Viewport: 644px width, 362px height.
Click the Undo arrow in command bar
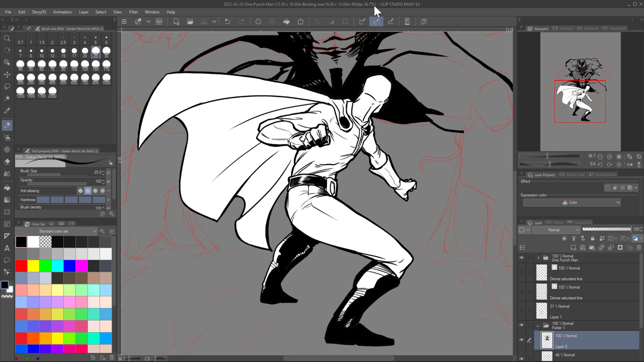[x=227, y=21]
